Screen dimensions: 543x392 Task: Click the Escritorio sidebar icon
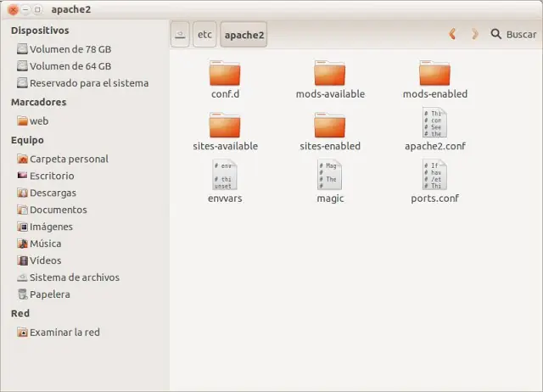(22, 176)
